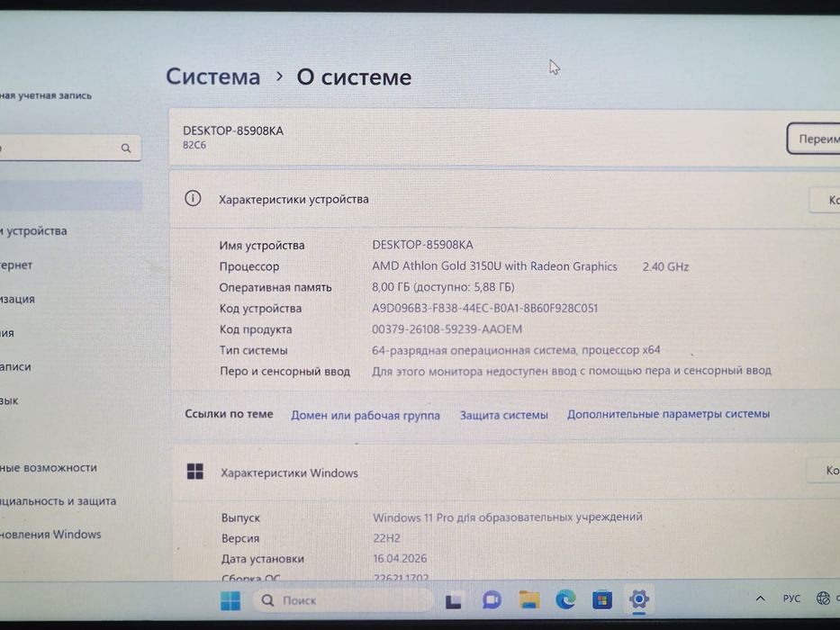Launch File Explorer from the taskbar

point(528,599)
